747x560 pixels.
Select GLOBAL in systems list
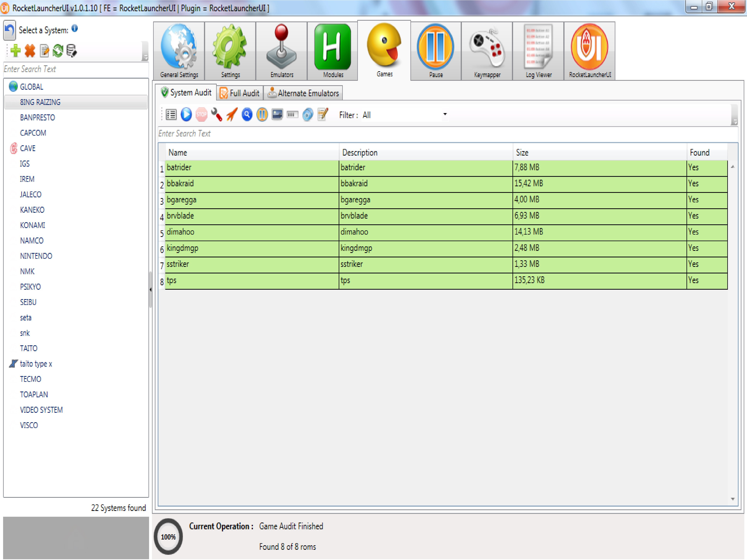click(x=76, y=87)
